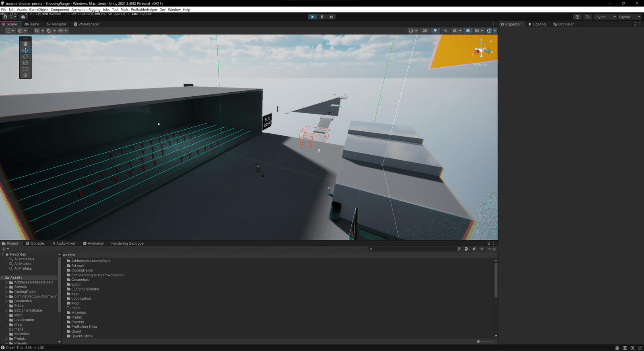Toggle scene lighting lightbulb button
This screenshot has width=644, height=351.
pyautogui.click(x=435, y=31)
